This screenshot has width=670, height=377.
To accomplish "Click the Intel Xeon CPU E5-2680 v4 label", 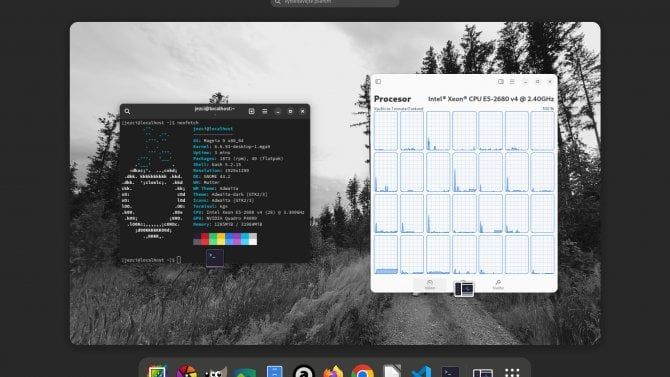I will click(491, 99).
